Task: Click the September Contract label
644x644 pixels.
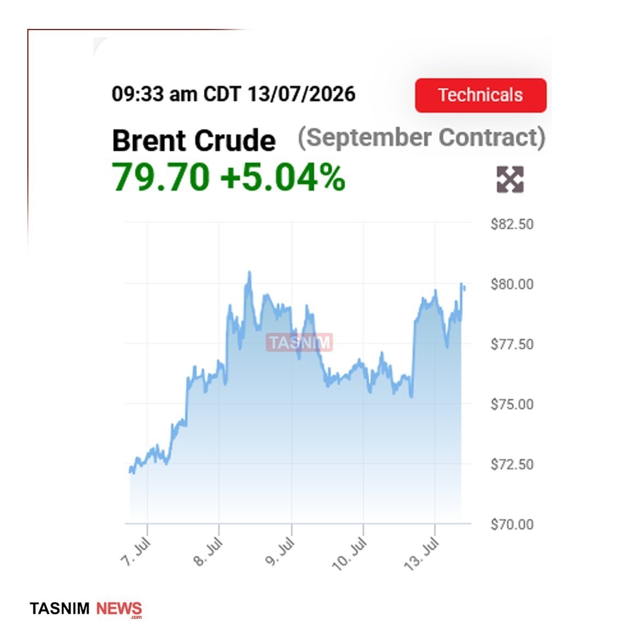Action: [x=421, y=138]
